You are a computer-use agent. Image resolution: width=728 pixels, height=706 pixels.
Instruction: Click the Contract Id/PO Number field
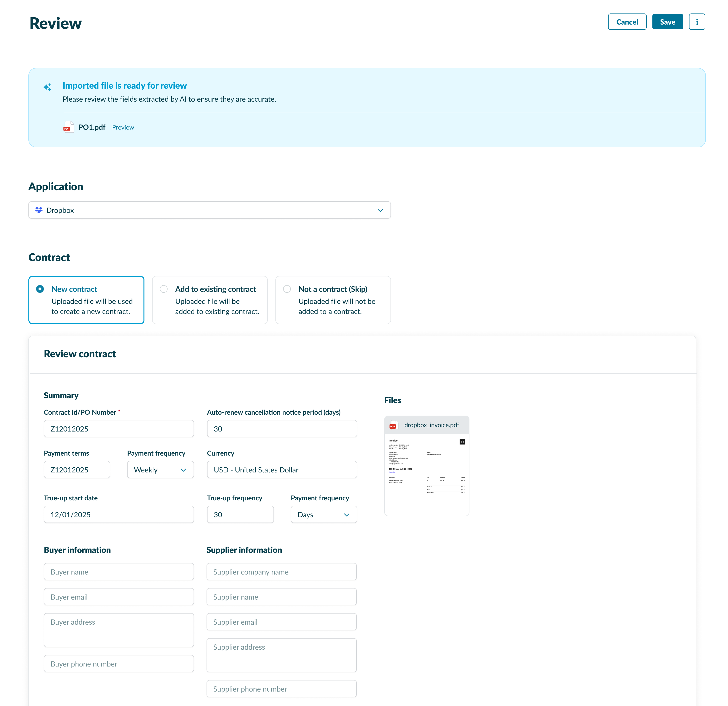tap(118, 429)
